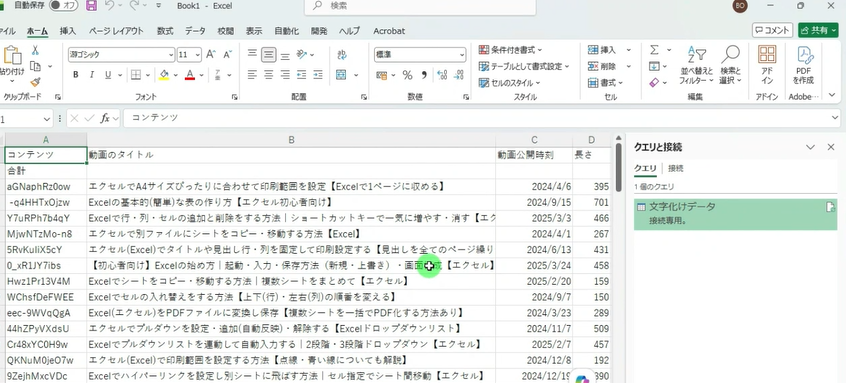Click the Accounting number format icon
846x383 pixels.
coord(382,75)
